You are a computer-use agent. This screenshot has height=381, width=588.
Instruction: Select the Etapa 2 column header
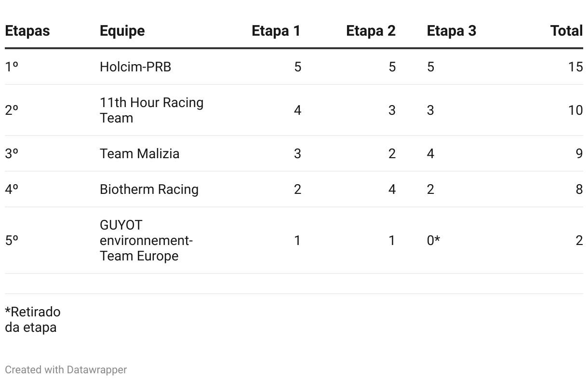point(371,31)
